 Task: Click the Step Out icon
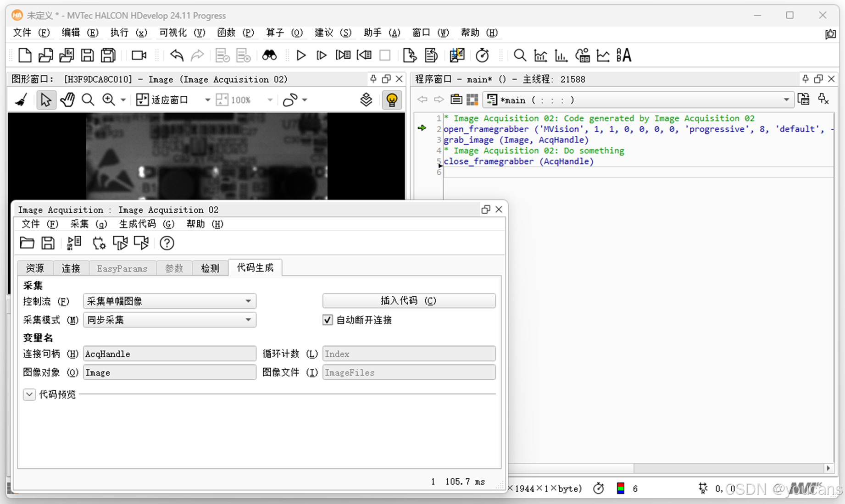(x=364, y=55)
